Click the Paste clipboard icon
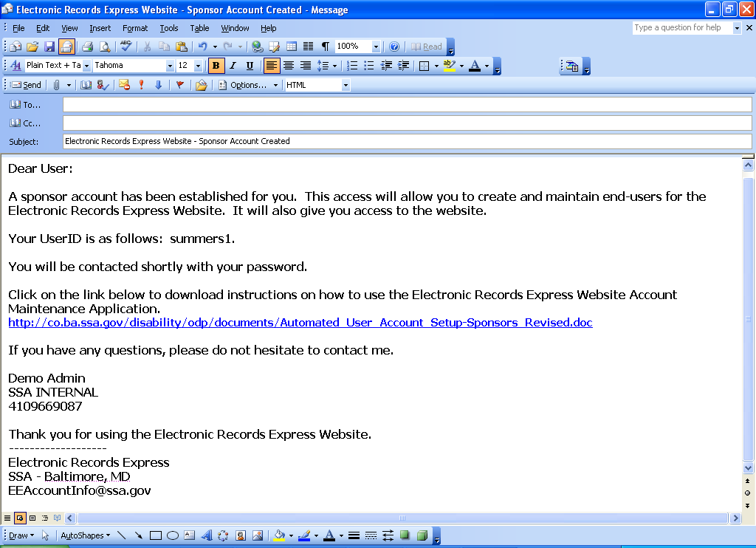Screen dimensions: 756x548 tap(182, 47)
